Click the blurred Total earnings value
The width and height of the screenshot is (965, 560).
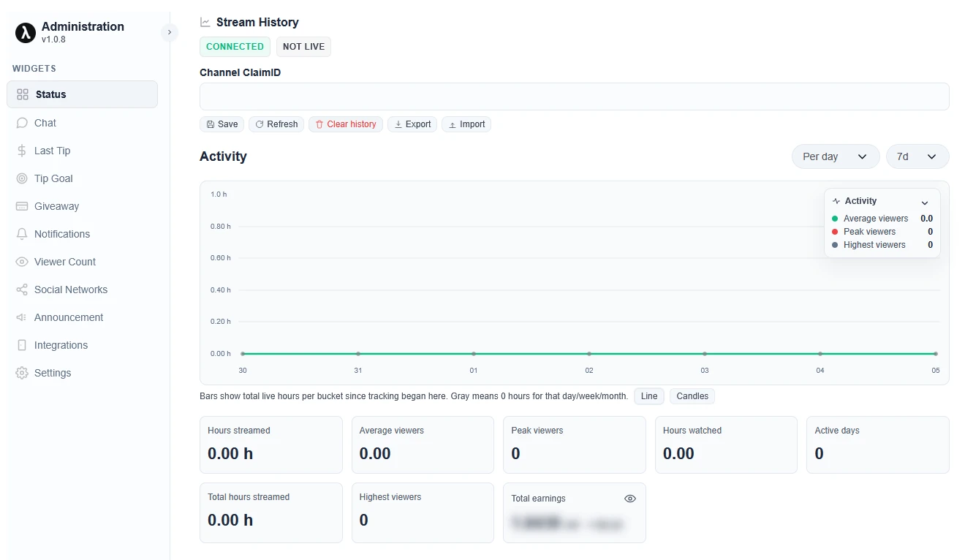point(567,523)
